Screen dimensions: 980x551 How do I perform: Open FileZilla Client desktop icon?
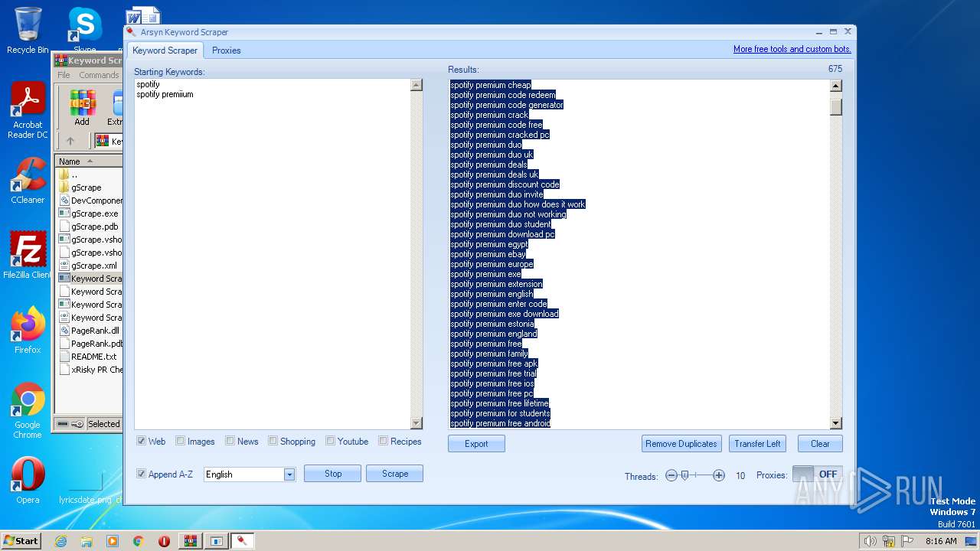pyautogui.click(x=28, y=255)
